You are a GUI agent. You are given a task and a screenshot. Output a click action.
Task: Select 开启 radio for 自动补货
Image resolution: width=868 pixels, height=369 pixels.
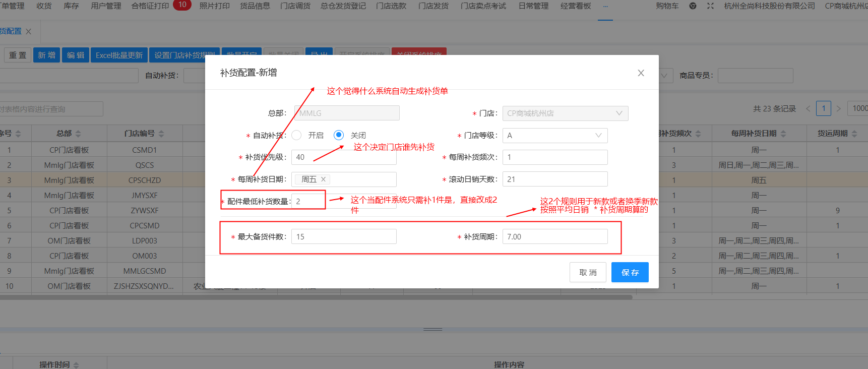coord(297,135)
